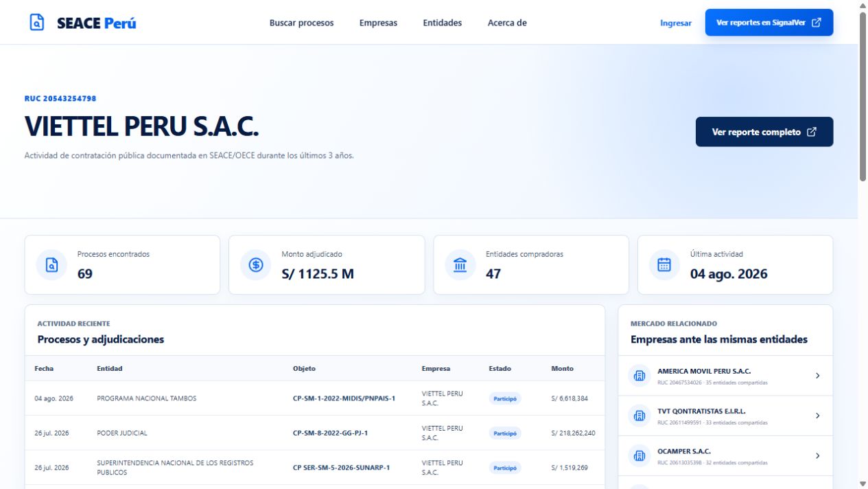Click the Última actividad calendar icon
868x489 pixels.
pyautogui.click(x=664, y=265)
